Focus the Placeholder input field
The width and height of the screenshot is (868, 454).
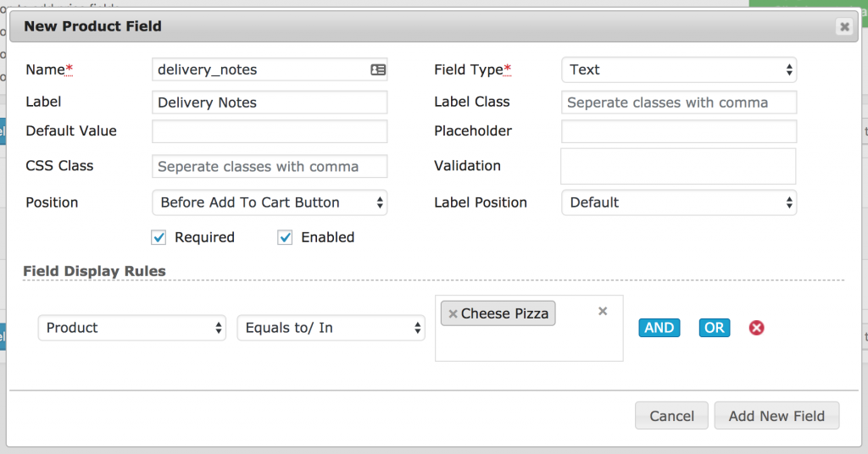tap(679, 131)
